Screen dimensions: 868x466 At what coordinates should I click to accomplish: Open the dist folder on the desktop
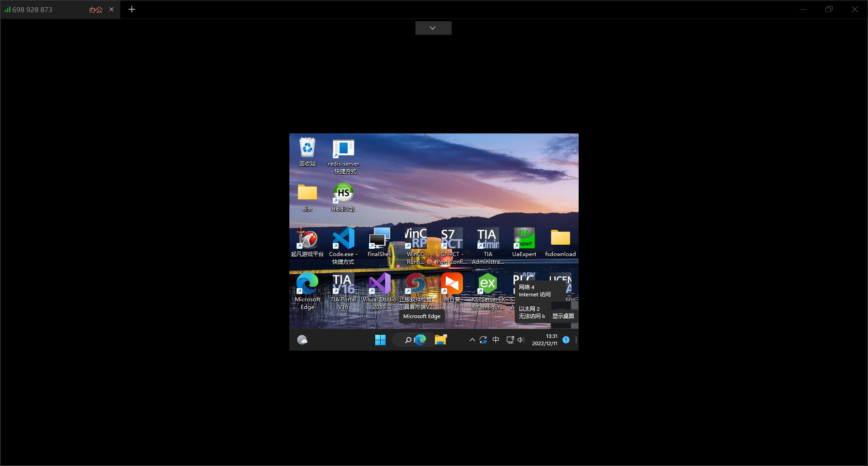(307, 198)
